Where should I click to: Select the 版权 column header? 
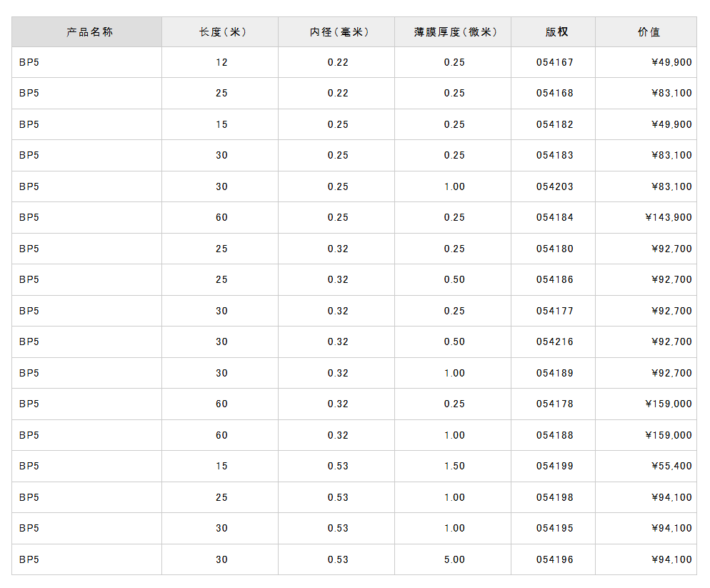pyautogui.click(x=555, y=32)
